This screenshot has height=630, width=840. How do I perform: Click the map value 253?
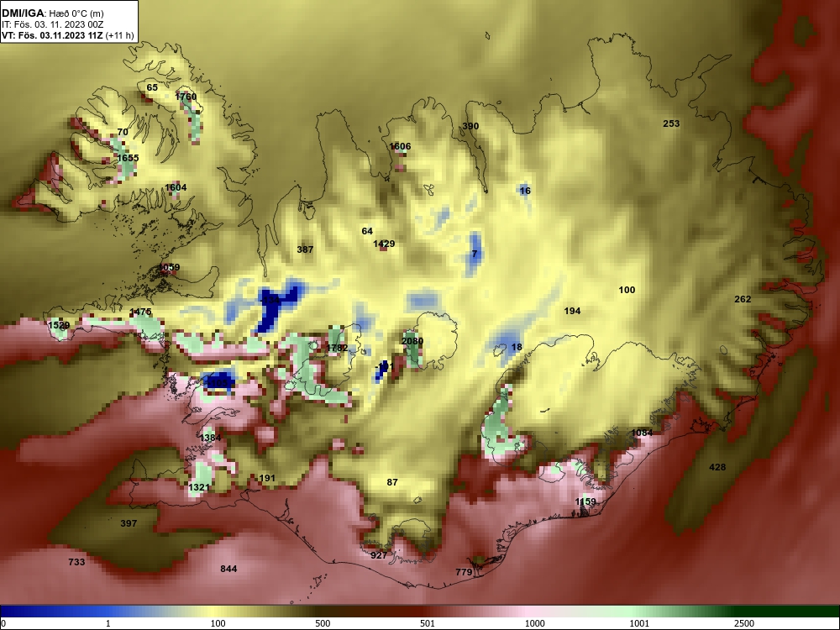point(671,123)
